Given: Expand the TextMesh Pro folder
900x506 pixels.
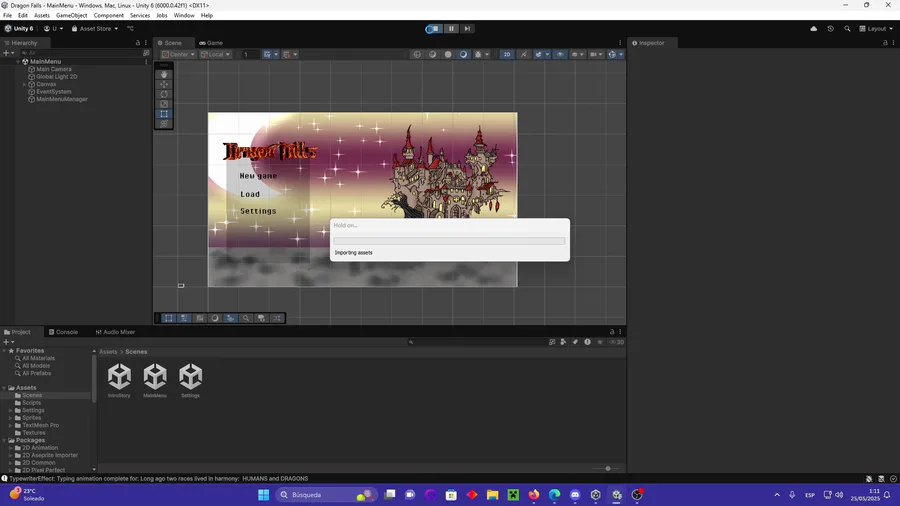Looking at the screenshot, I should (10, 425).
